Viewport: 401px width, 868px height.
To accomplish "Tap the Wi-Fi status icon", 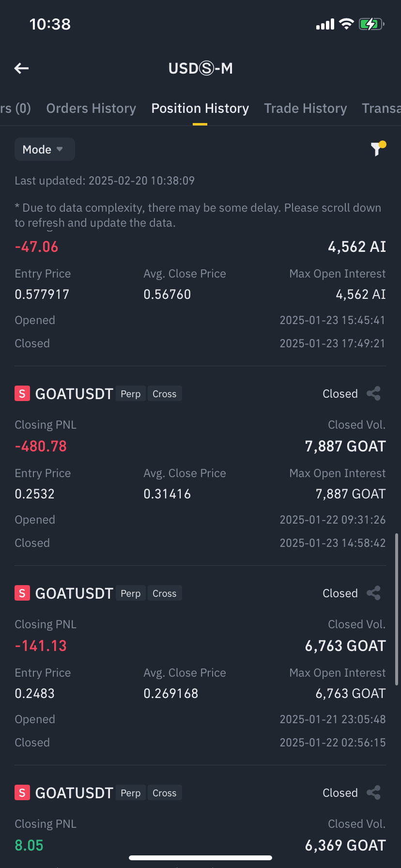I will click(x=346, y=24).
